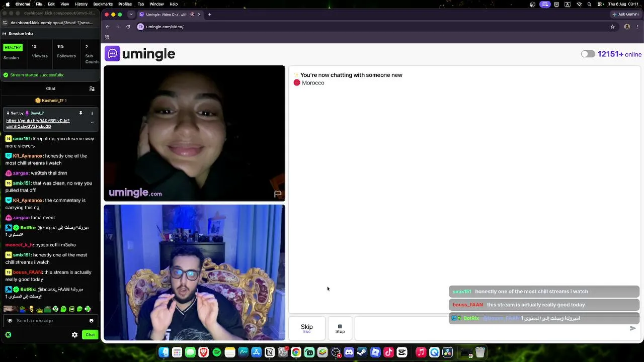Open a new tab with the plus button
Screen dimensions: 644x362
(x=210, y=15)
